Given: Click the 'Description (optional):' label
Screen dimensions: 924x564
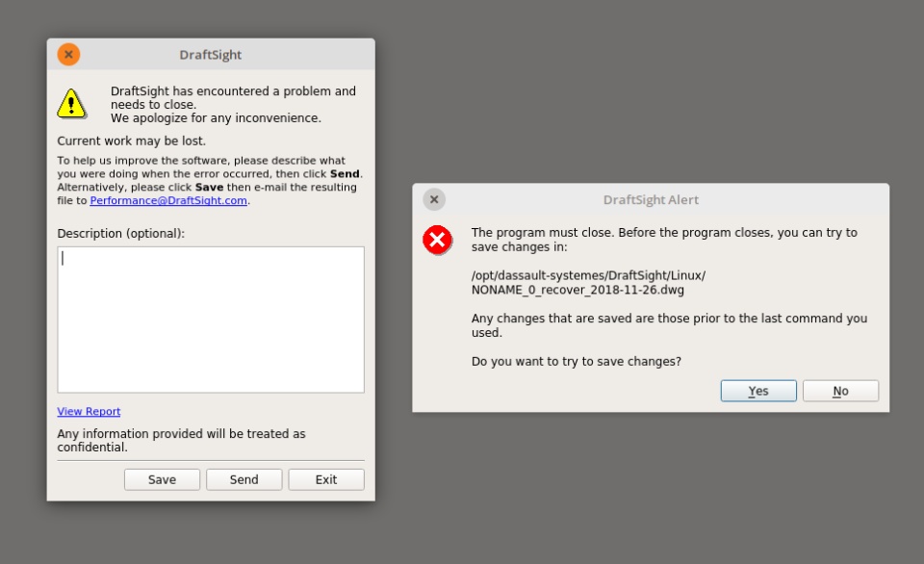Looking at the screenshot, I should click(x=121, y=233).
